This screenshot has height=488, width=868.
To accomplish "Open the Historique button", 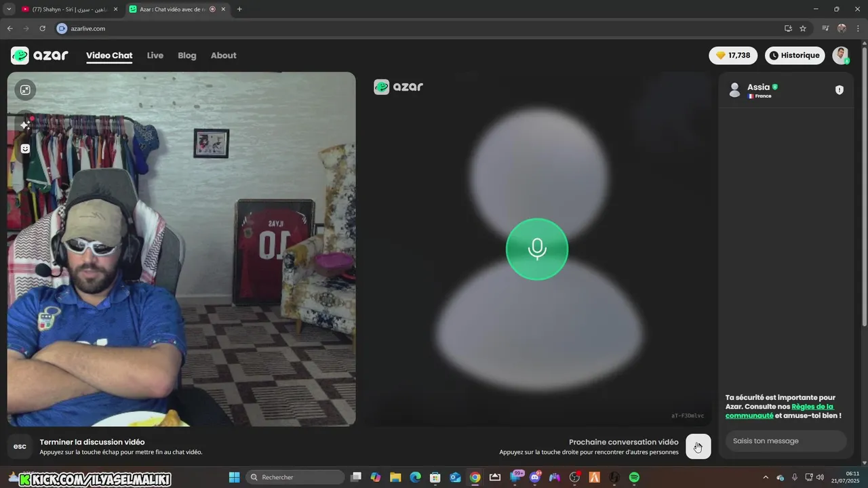I will click(x=795, y=56).
